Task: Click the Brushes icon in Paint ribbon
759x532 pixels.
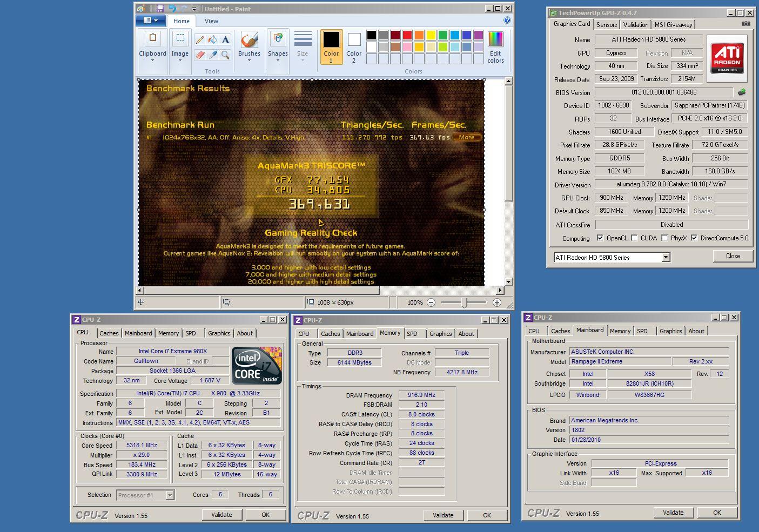Action: coord(249,39)
